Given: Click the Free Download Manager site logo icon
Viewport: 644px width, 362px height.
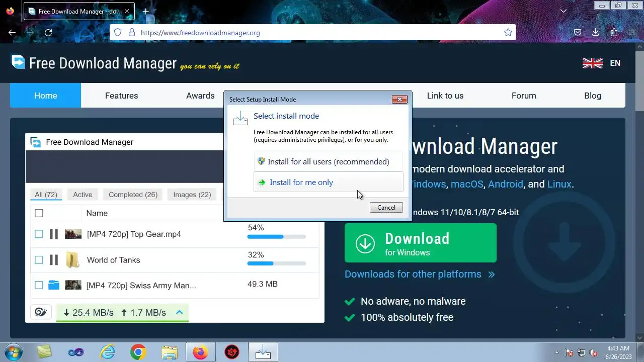Looking at the screenshot, I should point(18,62).
